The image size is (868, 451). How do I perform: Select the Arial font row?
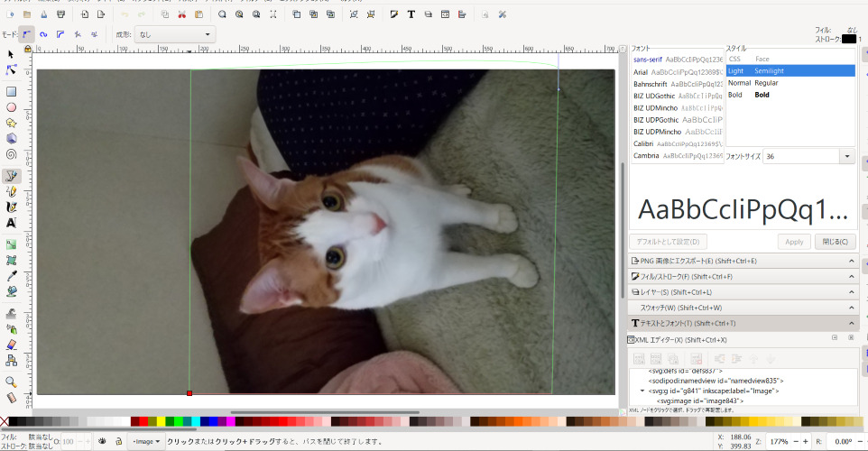tap(678, 72)
